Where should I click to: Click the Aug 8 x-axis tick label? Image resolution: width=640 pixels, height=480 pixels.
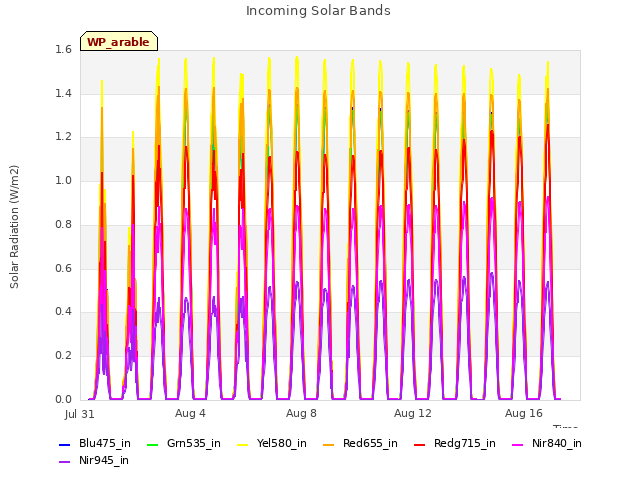pyautogui.click(x=301, y=413)
